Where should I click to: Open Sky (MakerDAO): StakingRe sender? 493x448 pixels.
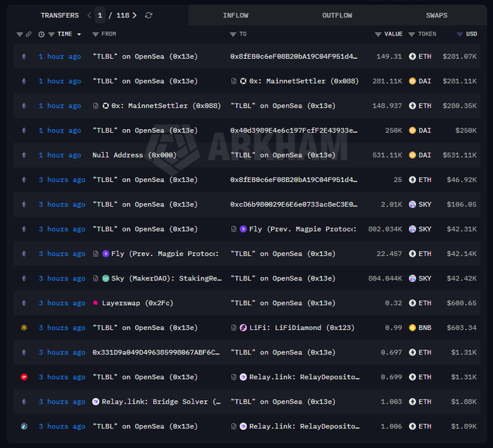tap(166, 278)
